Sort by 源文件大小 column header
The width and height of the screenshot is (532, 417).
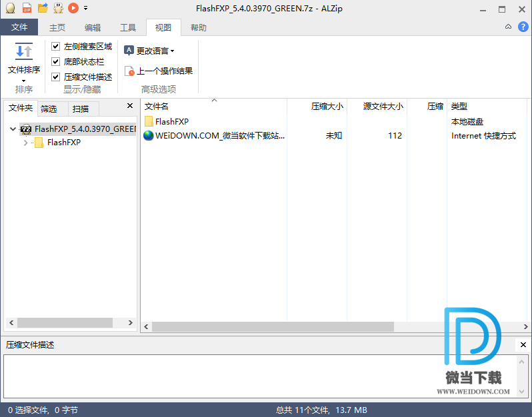tap(377, 107)
